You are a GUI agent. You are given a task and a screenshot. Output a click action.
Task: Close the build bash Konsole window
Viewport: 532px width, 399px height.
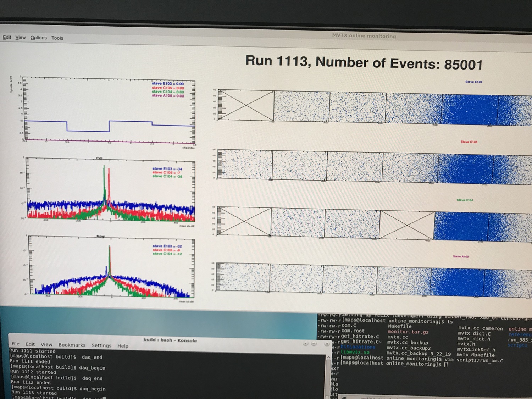click(x=327, y=344)
